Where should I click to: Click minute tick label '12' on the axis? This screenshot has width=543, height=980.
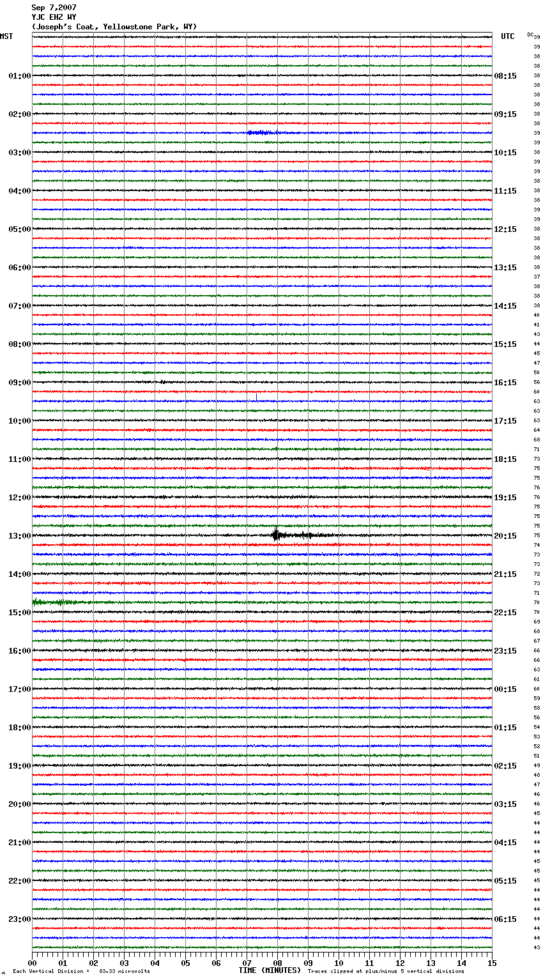click(x=400, y=963)
